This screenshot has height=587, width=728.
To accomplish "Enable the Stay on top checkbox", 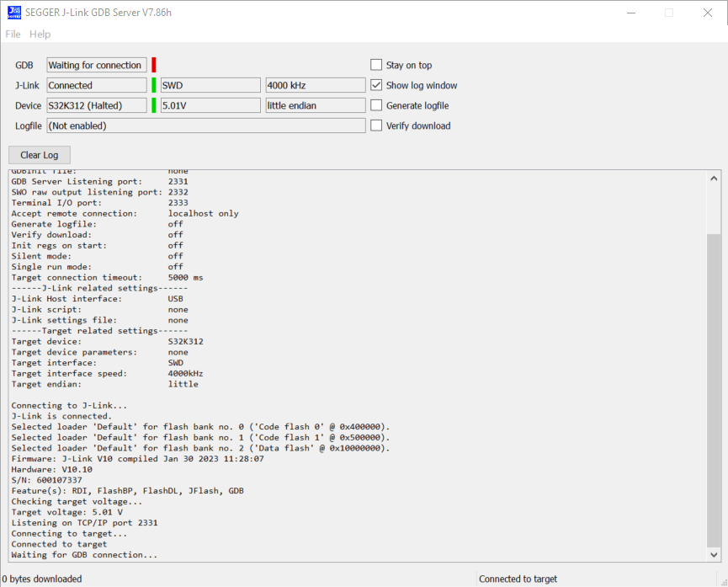I will point(375,64).
